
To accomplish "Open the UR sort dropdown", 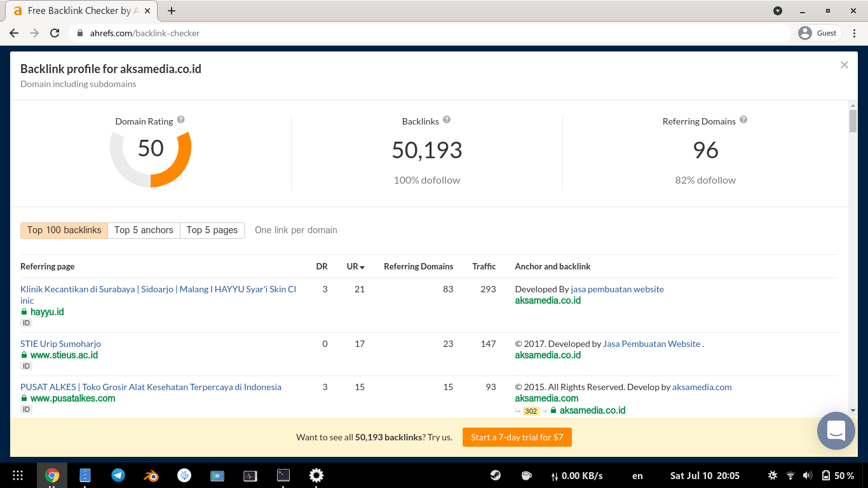I will (355, 266).
